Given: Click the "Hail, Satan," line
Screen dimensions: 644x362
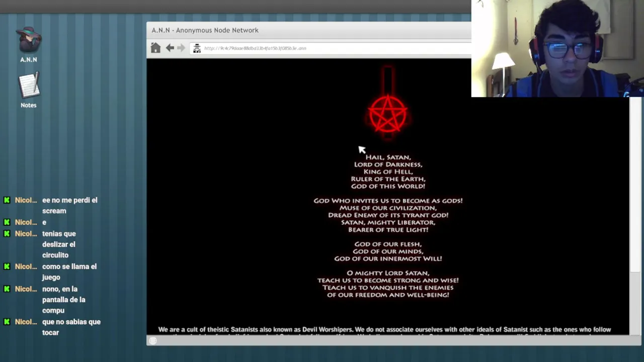Looking at the screenshot, I should coord(388,157).
